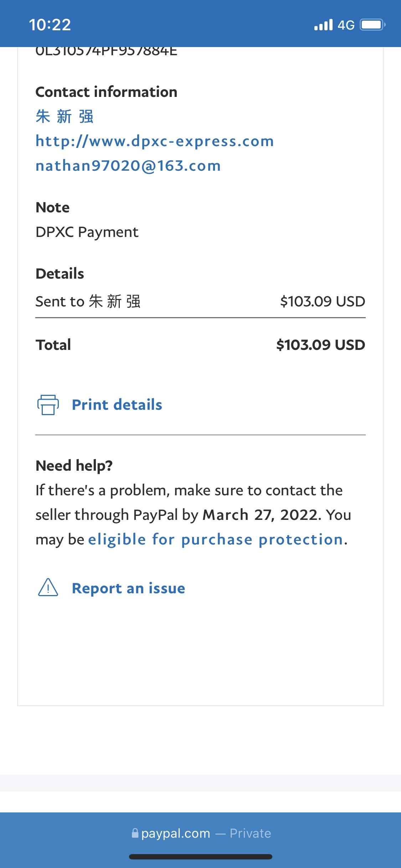This screenshot has width=401, height=868.
Task: Open the Report an issue link
Action: point(128,588)
